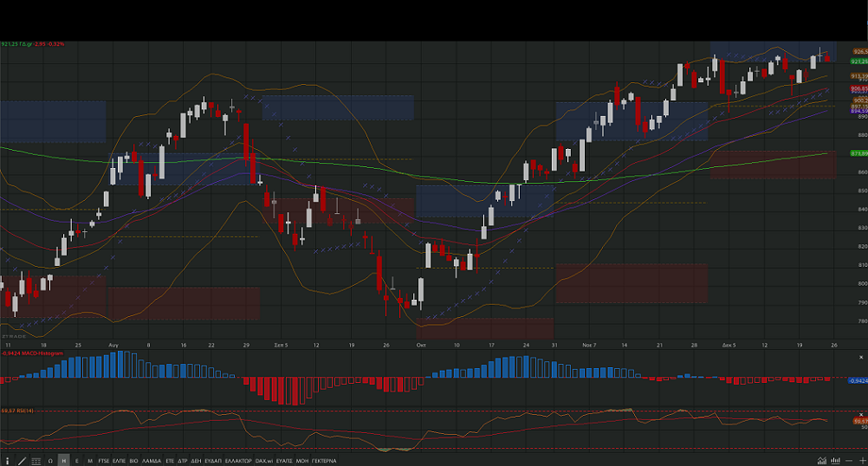Viewport: 868px width, 466px height.
Task: Switch to monthly timeframe (Μ)
Action: [90, 461]
